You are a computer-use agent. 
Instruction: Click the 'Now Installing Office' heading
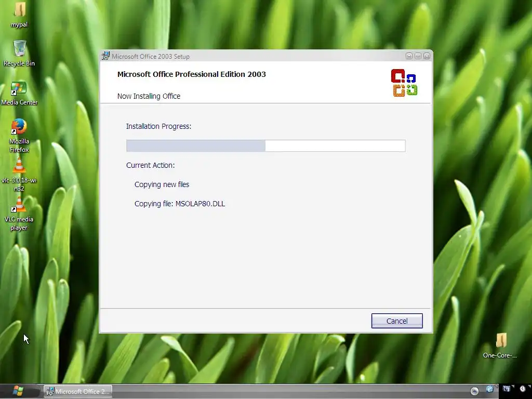(149, 96)
